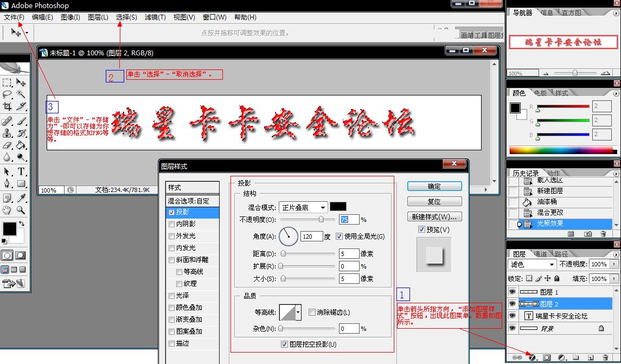Open the Color panel flyout menu arrow
This screenshot has width=621, height=364.
[x=616, y=93]
